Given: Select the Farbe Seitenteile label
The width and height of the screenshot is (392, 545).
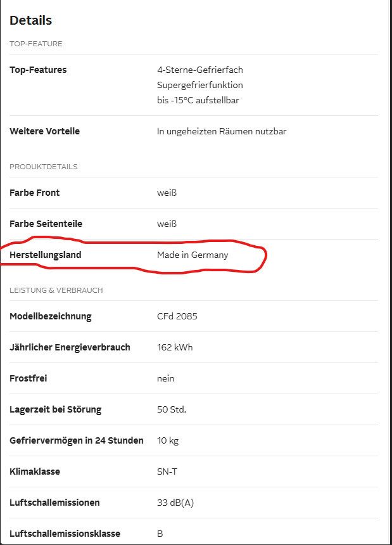Looking at the screenshot, I should pos(46,224).
